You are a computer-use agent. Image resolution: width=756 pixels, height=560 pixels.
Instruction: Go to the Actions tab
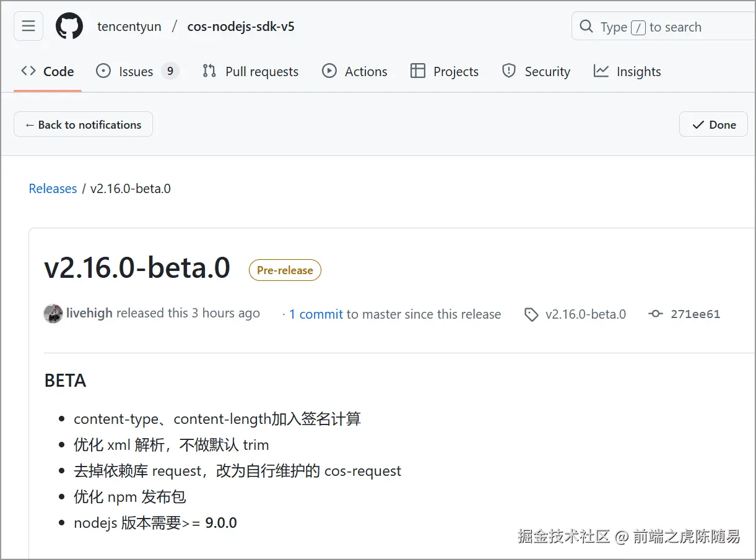tap(355, 72)
